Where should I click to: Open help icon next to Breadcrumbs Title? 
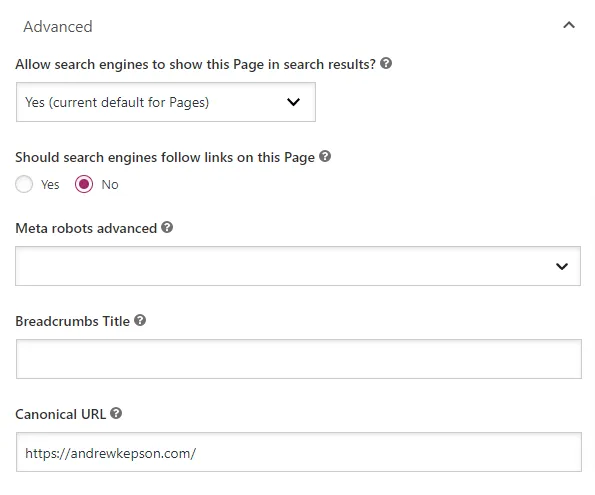(x=140, y=320)
